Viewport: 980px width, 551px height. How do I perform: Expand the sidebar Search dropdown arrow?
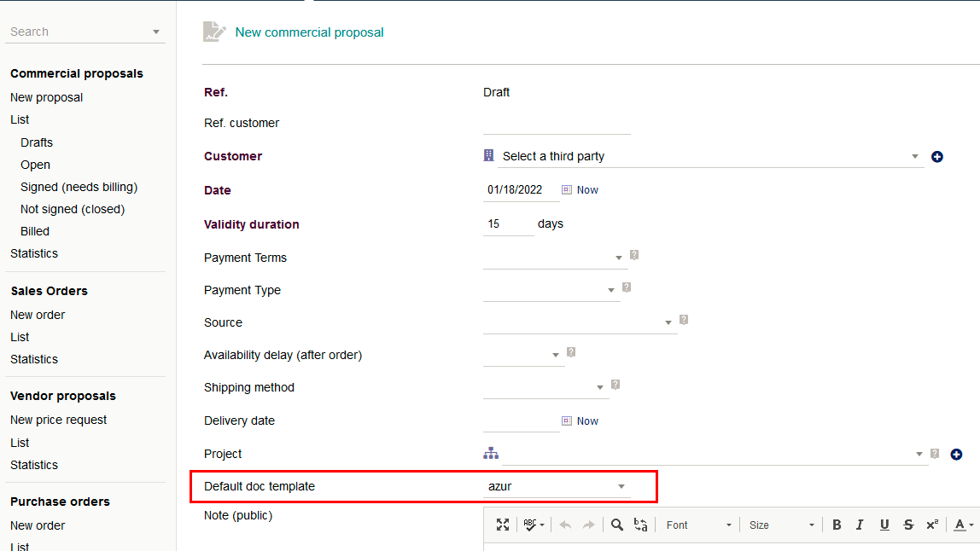pyautogui.click(x=156, y=32)
